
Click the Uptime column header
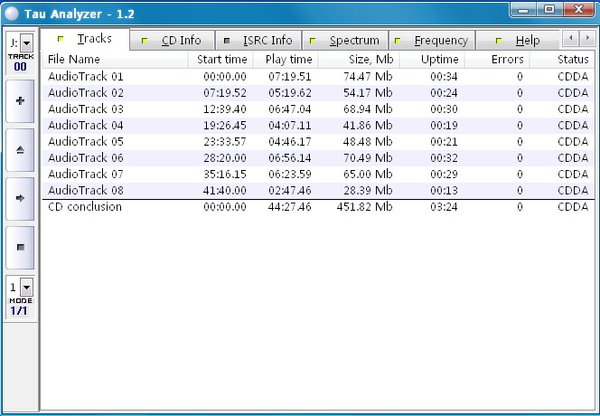[432, 60]
